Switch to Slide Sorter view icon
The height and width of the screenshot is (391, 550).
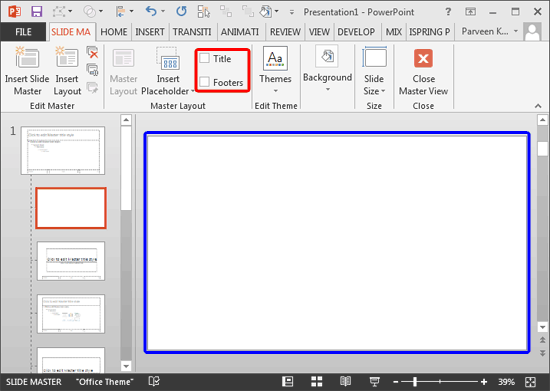coord(316,381)
